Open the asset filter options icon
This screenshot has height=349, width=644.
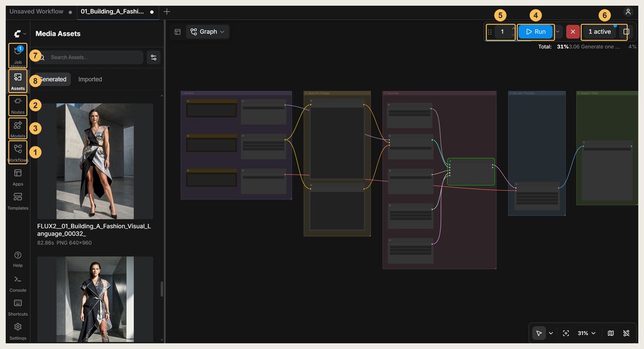point(153,57)
